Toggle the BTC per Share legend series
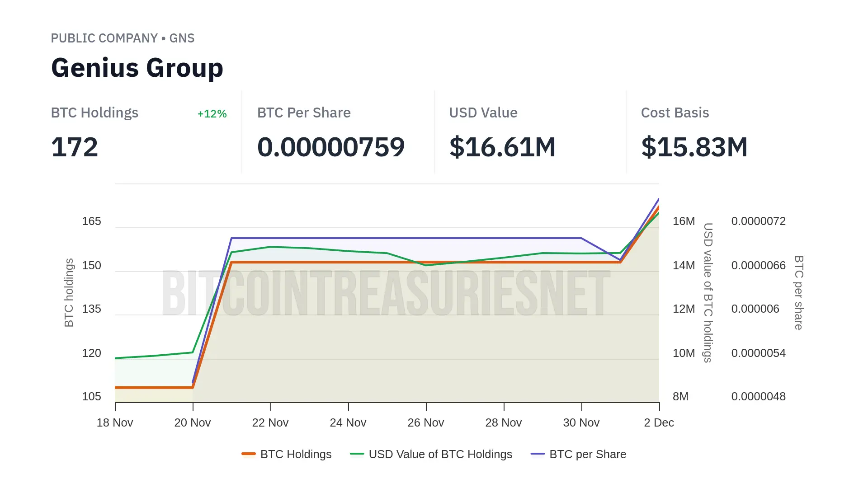This screenshot has width=868, height=488. pyautogui.click(x=588, y=454)
